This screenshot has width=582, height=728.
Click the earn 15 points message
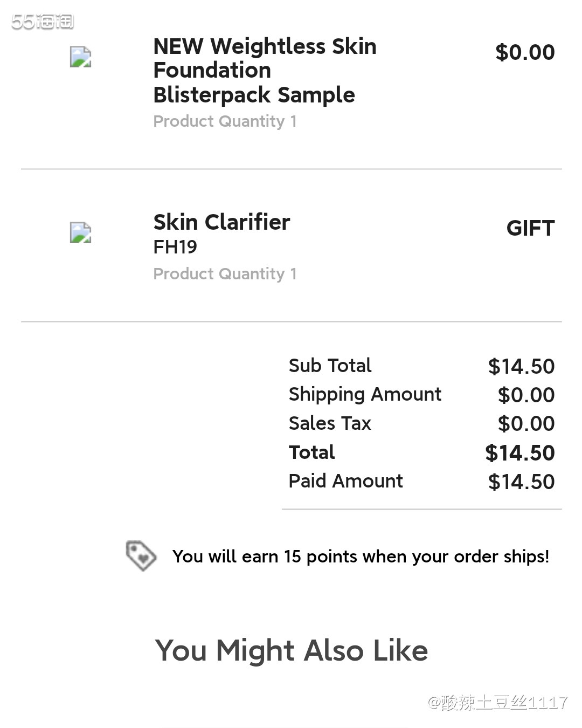coord(361,557)
